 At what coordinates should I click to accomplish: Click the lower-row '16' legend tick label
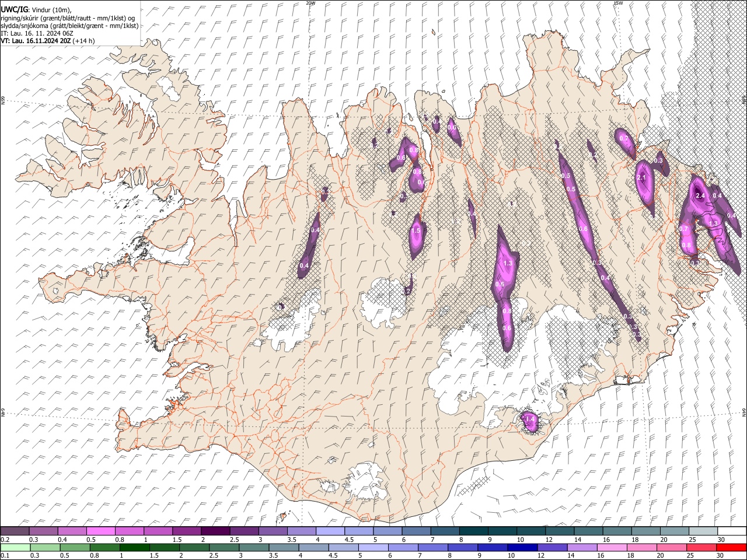(x=601, y=555)
